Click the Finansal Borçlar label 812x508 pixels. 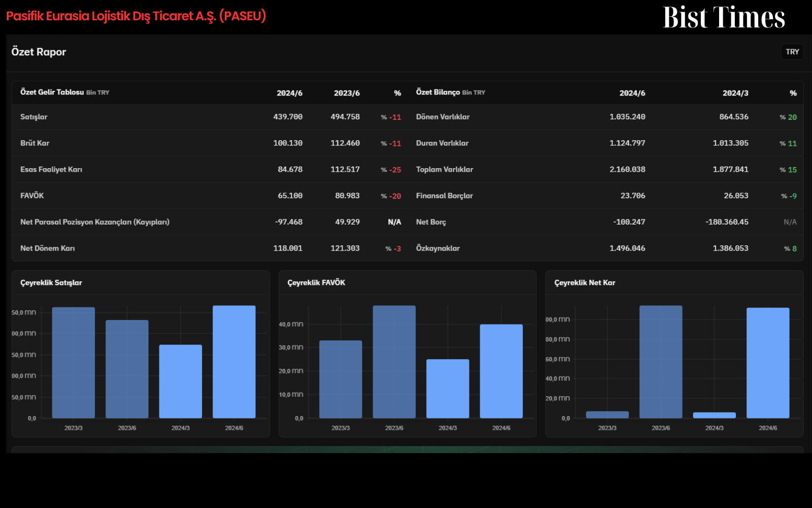(444, 196)
